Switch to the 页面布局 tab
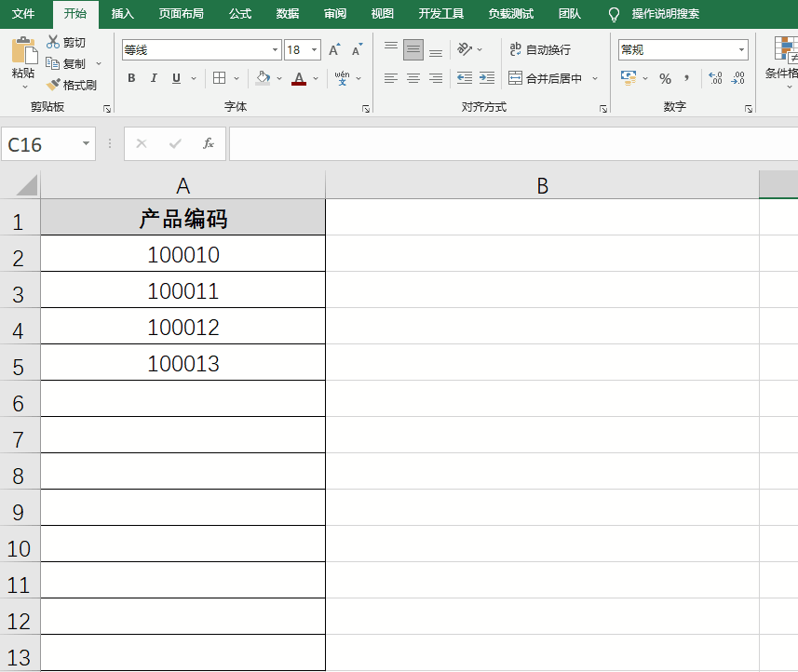 tap(182, 14)
